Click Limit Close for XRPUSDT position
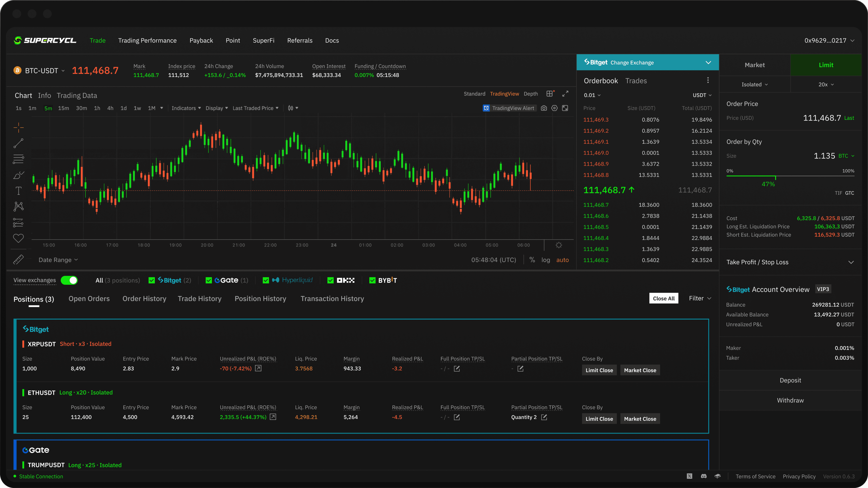The width and height of the screenshot is (868, 488). tap(599, 370)
